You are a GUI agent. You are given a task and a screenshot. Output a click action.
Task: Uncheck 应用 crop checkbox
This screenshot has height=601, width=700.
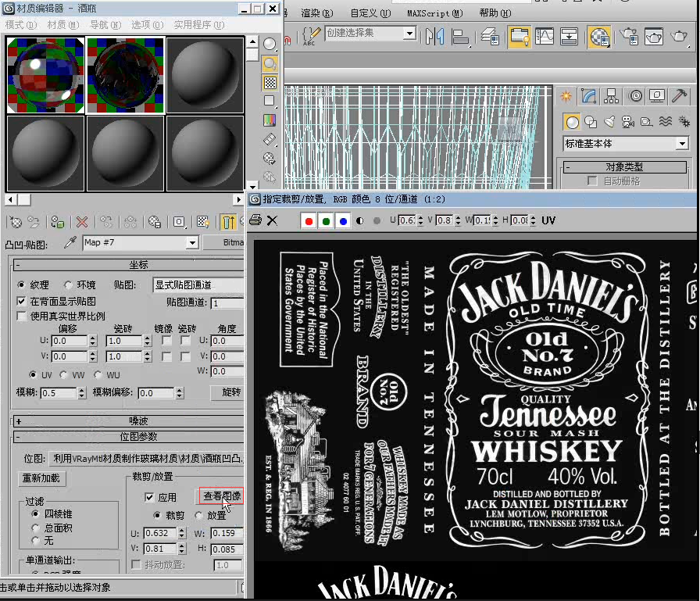coord(149,497)
